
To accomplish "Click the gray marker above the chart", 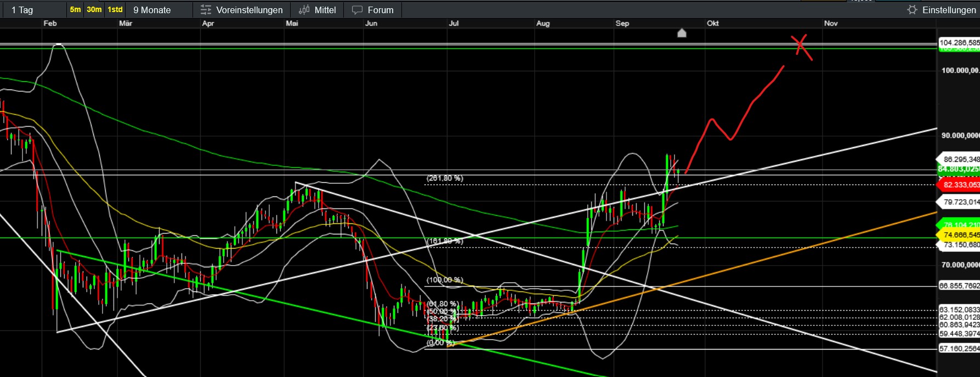I will pos(682,33).
